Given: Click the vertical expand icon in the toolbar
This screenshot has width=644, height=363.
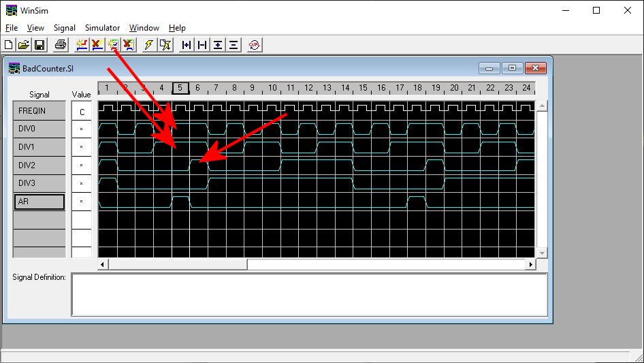Looking at the screenshot, I should coord(218,45).
